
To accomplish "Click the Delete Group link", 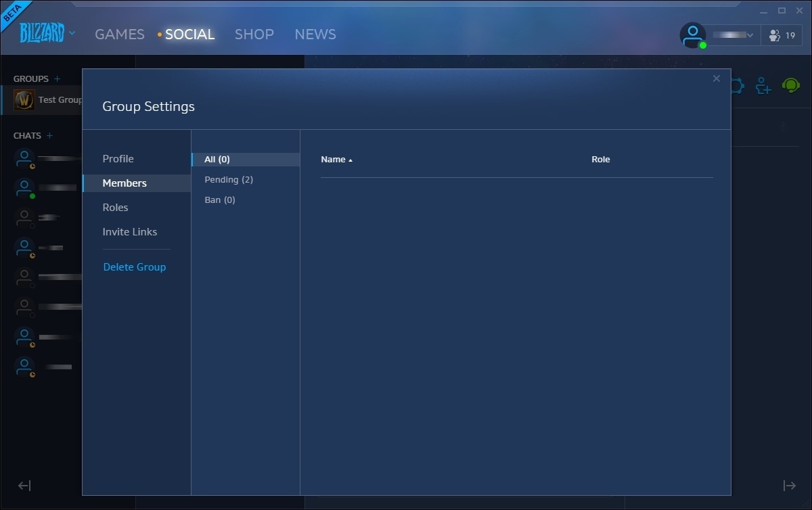I will (134, 267).
